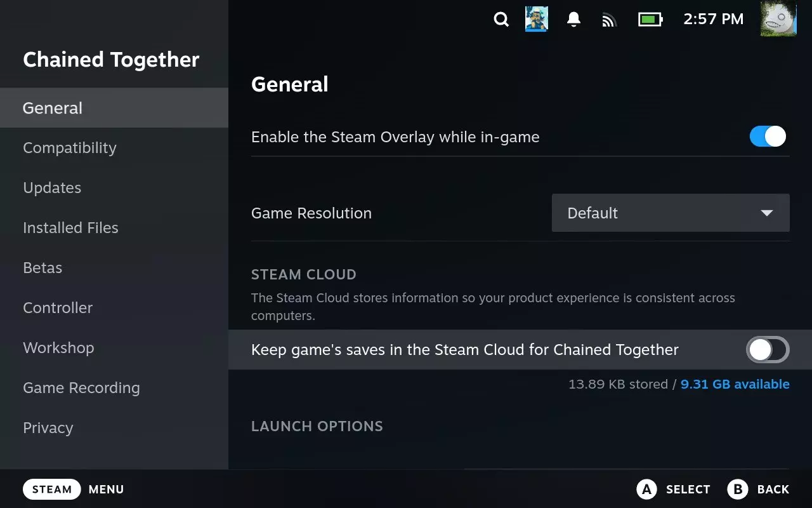Screen dimensions: 812x508
Task: Click the STEAM menu button
Action: (x=52, y=489)
